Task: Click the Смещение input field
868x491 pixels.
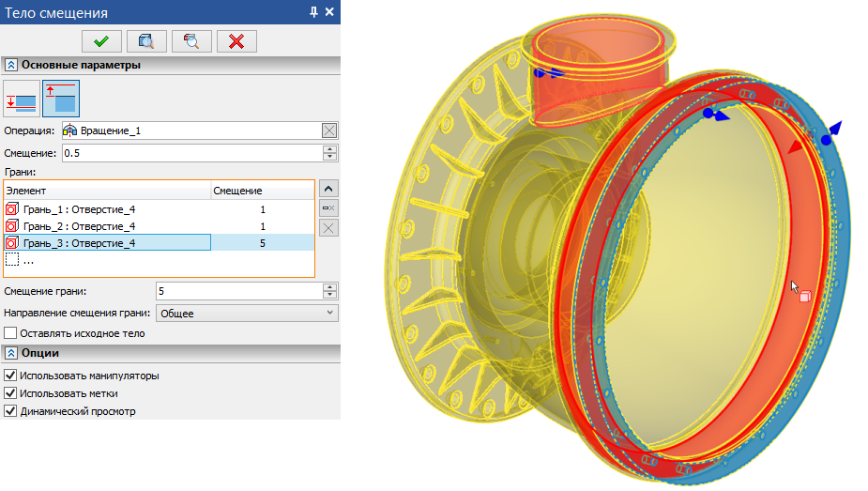Action: click(192, 153)
